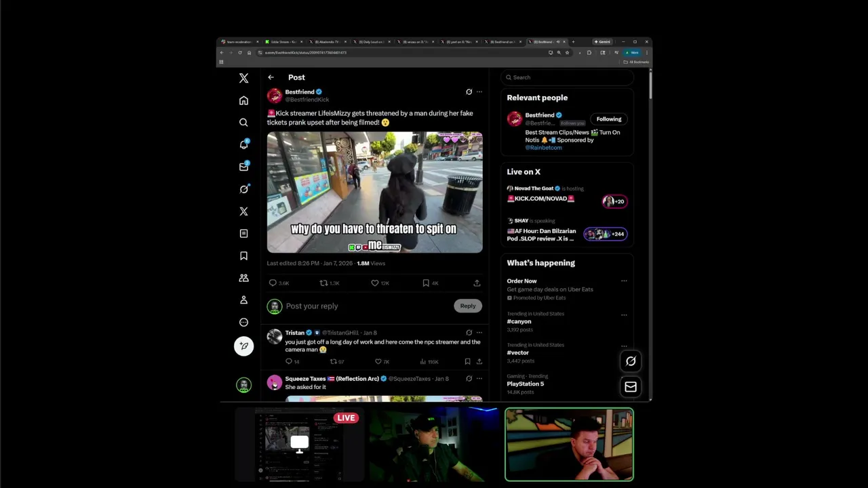Reply to Tristan's comment with 14 replies

(x=288, y=361)
